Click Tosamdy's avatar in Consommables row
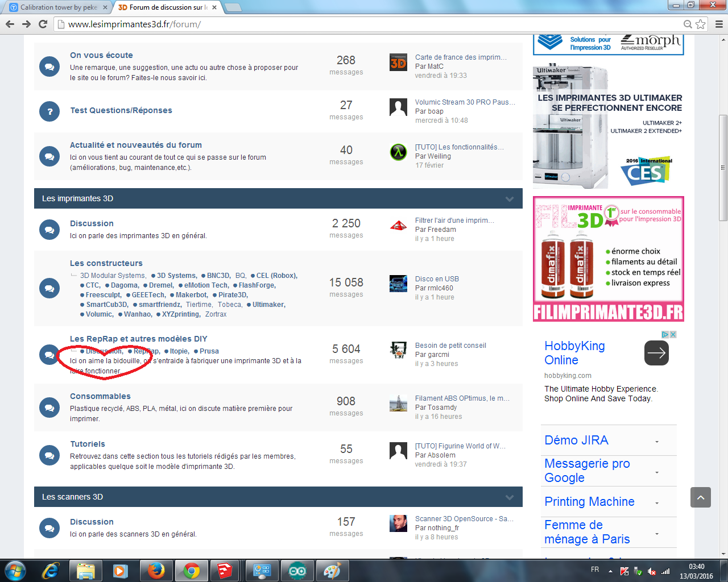 (398, 404)
